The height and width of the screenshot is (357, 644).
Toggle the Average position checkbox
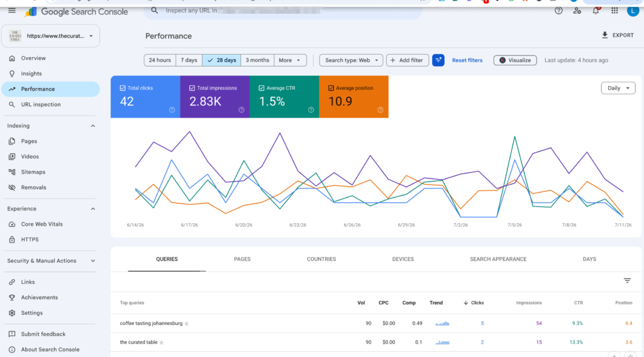pos(331,88)
